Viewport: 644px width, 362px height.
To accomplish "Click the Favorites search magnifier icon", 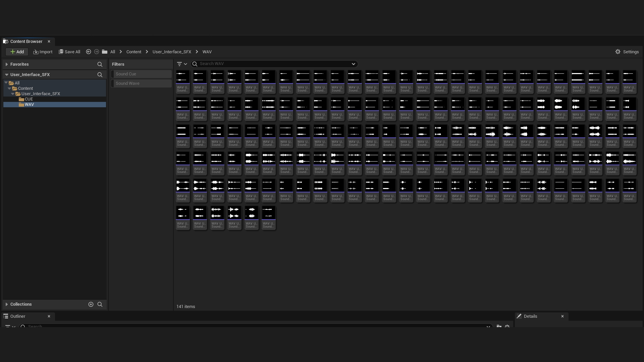I will click(x=100, y=64).
